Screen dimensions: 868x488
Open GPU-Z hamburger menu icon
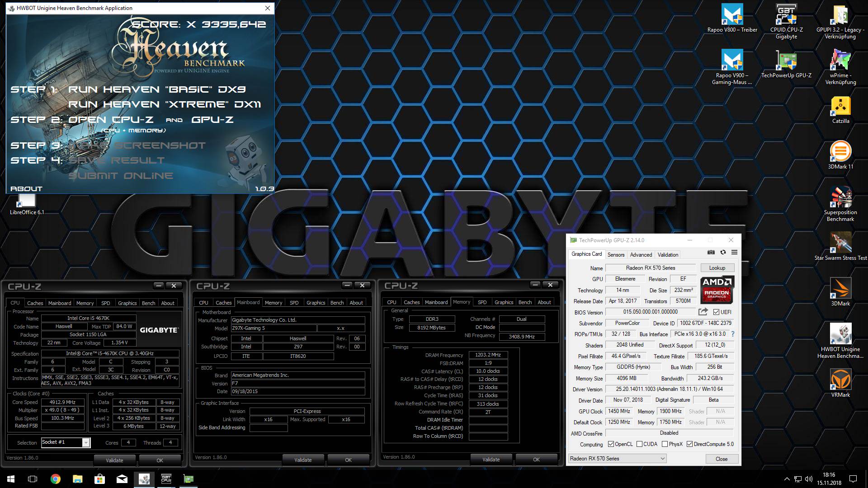pos(734,252)
